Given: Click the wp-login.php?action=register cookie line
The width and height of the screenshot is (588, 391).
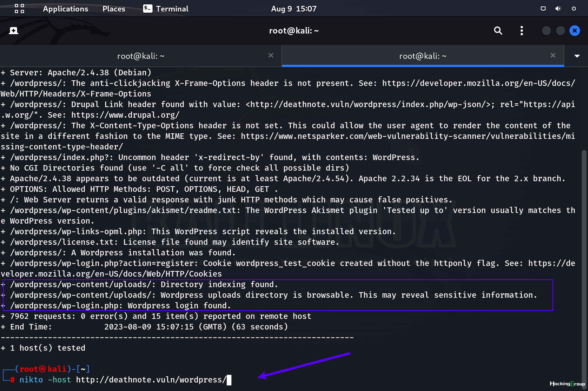Looking at the screenshot, I should [x=288, y=269].
